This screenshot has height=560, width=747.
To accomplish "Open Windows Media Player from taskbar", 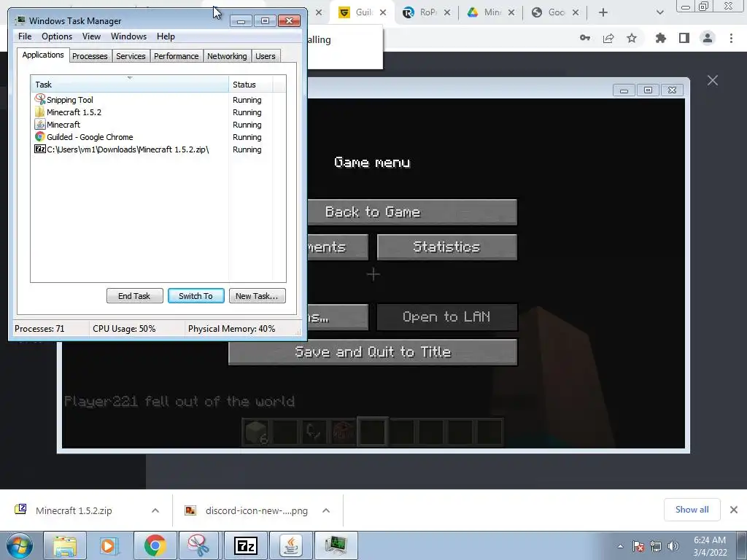I will [x=109, y=545].
